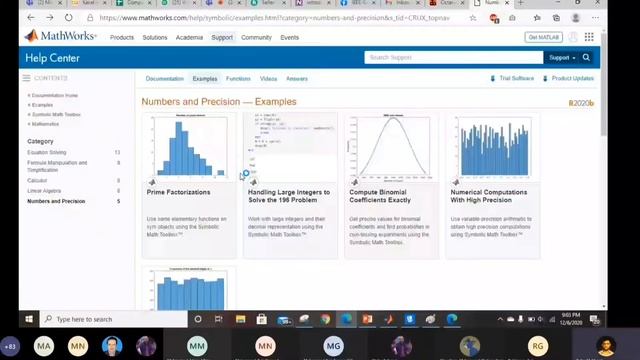Open the notifications action center icon
The image size is (640, 360).
click(595, 320)
